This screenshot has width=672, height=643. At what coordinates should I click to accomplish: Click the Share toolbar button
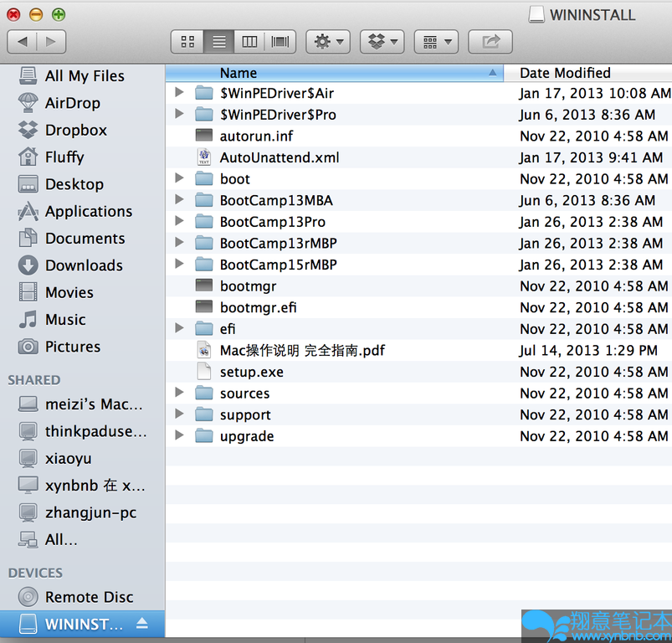[x=490, y=42]
